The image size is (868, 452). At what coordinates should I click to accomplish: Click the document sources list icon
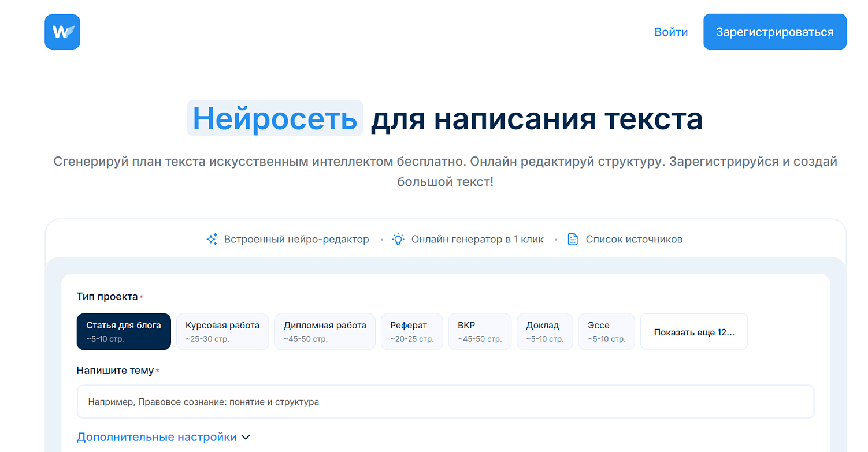(573, 239)
